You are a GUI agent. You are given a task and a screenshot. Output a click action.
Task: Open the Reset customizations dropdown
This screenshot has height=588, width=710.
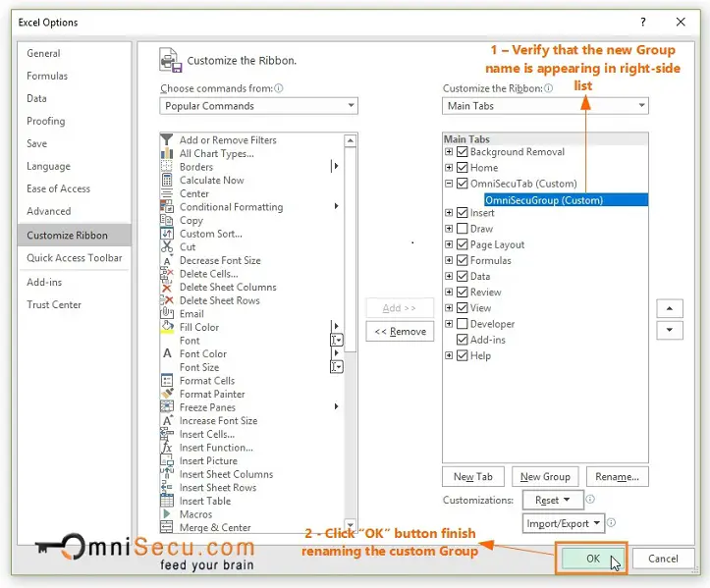point(553,501)
